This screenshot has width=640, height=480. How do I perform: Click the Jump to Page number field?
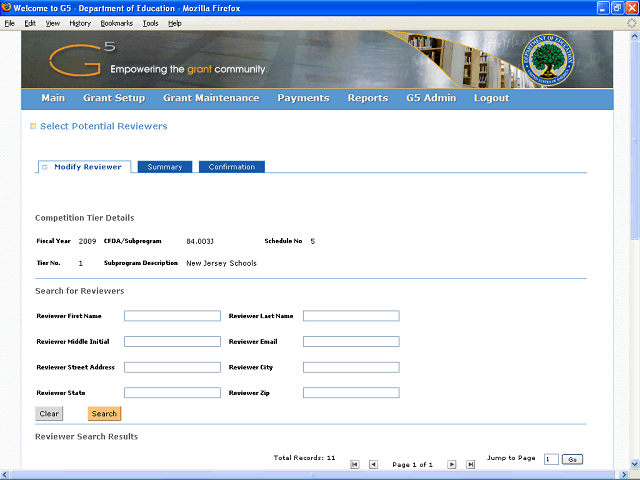[551, 460]
